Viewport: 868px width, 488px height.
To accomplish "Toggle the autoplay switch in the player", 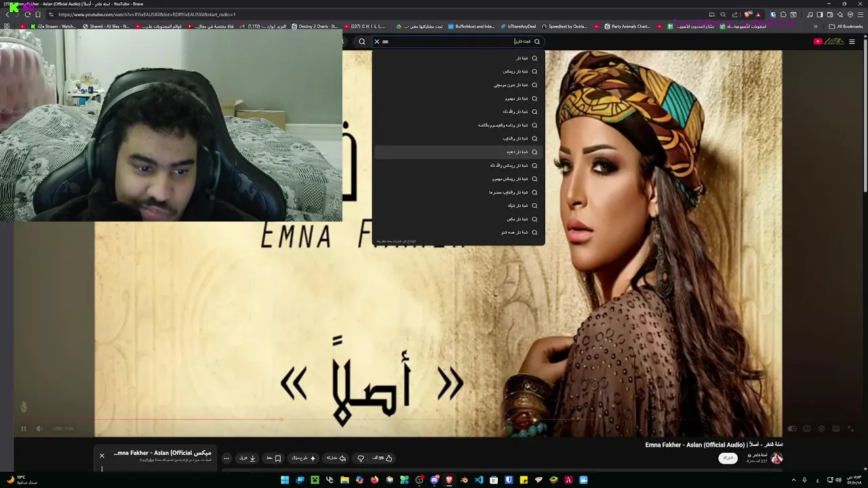I will point(792,428).
